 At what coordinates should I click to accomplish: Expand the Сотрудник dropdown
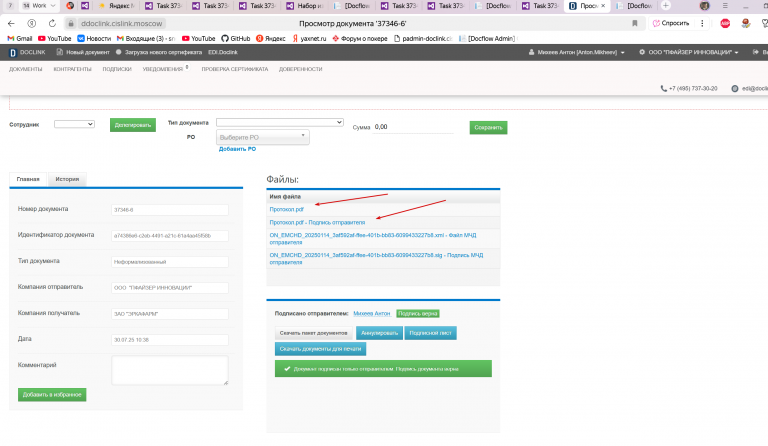74,124
